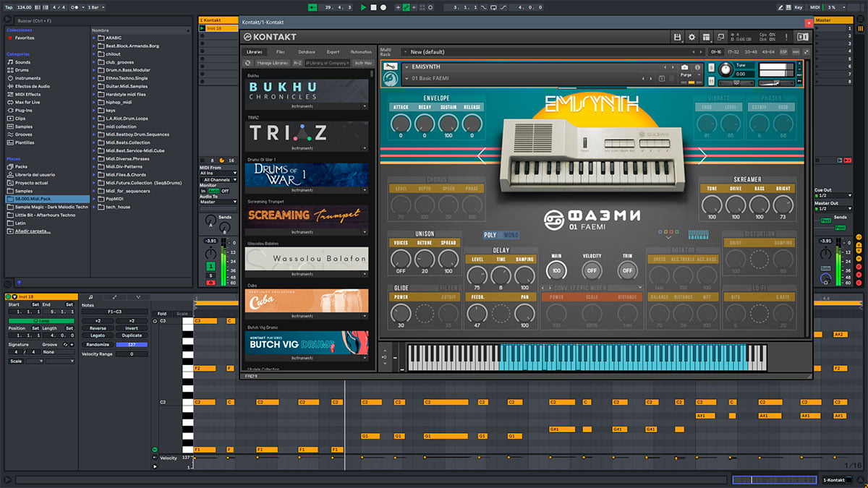Expand tech_house folder

tap(95, 207)
